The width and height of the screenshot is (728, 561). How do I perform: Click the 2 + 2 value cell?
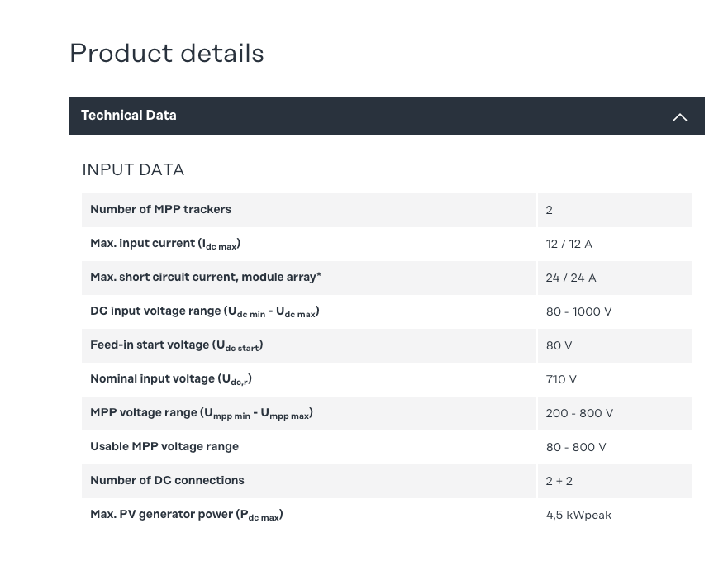click(559, 481)
